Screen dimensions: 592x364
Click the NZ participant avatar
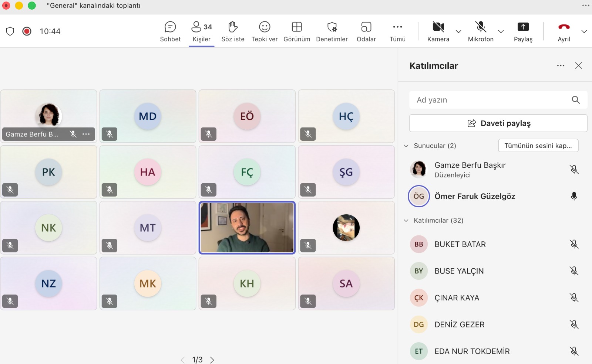[48, 283]
